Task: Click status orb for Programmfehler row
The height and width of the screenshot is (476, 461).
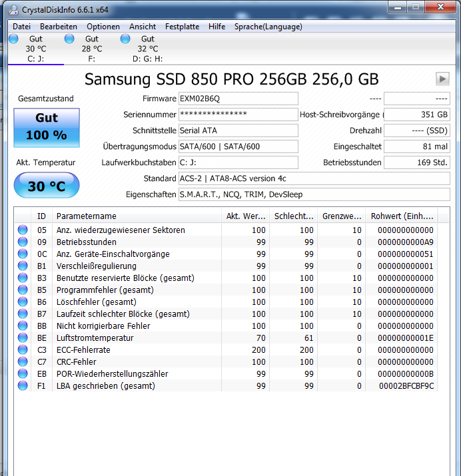Action: pos(23,290)
